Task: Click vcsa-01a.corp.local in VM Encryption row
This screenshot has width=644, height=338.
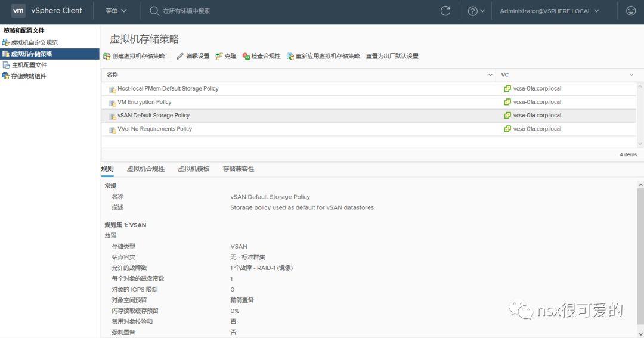Action: point(537,102)
